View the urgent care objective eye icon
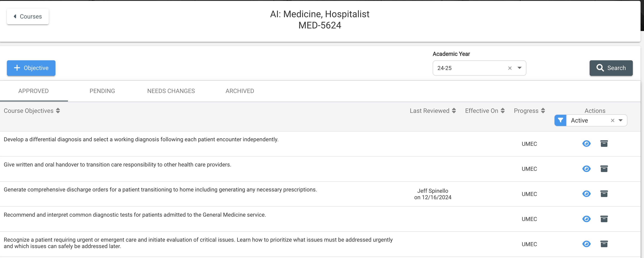The height and width of the screenshot is (258, 644). pyautogui.click(x=586, y=244)
